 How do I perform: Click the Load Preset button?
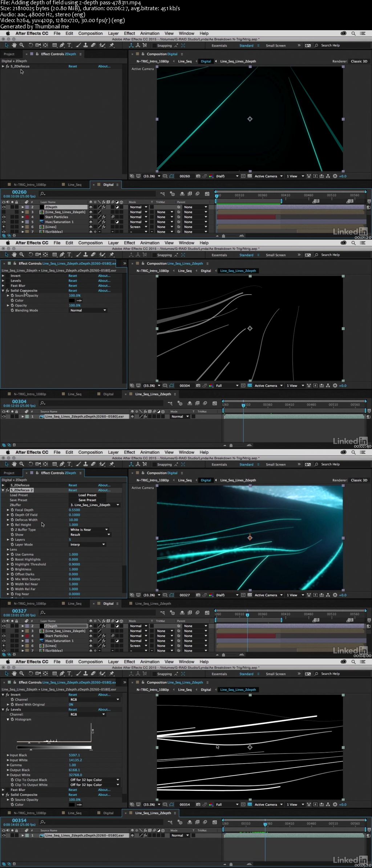tap(88, 495)
